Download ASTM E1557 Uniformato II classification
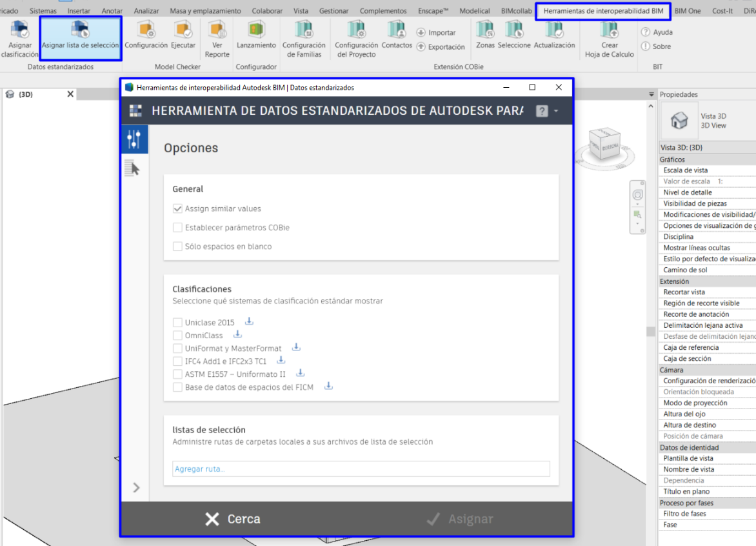The width and height of the screenshot is (756, 546). (x=301, y=373)
